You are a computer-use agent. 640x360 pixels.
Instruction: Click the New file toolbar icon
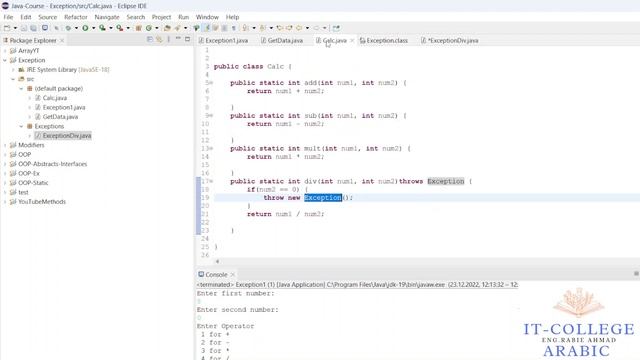coord(7,28)
